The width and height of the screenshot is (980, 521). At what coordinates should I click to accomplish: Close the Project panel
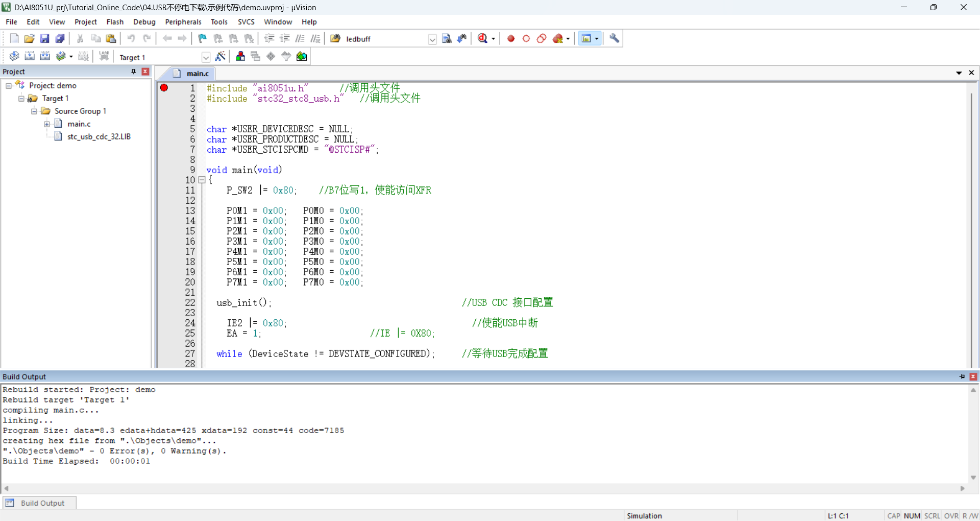[145, 72]
